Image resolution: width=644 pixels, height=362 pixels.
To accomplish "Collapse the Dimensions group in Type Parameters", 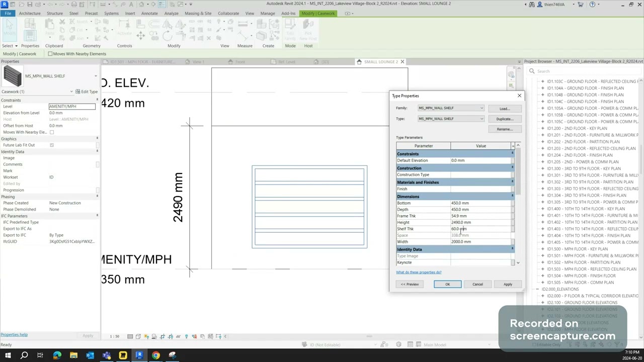I will coord(512,196).
